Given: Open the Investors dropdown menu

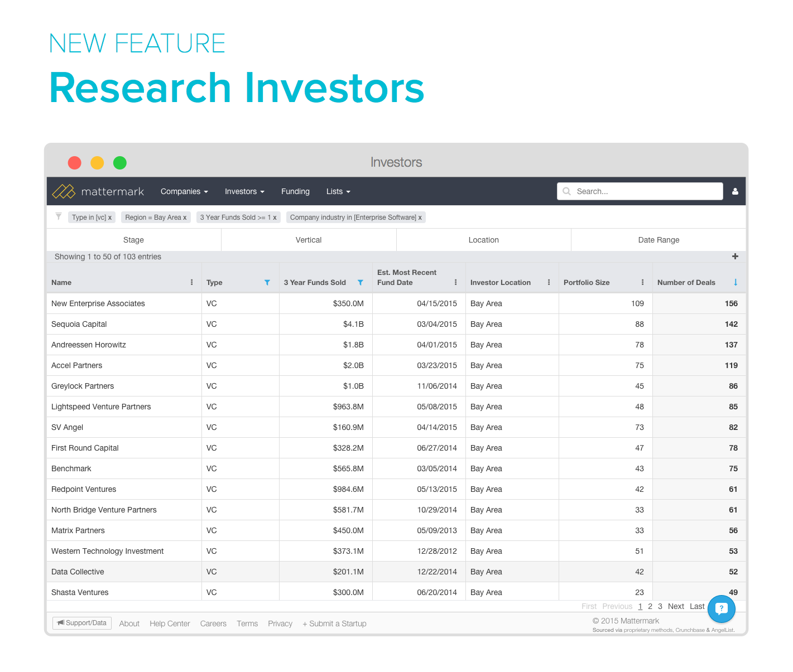Looking at the screenshot, I should point(244,191).
